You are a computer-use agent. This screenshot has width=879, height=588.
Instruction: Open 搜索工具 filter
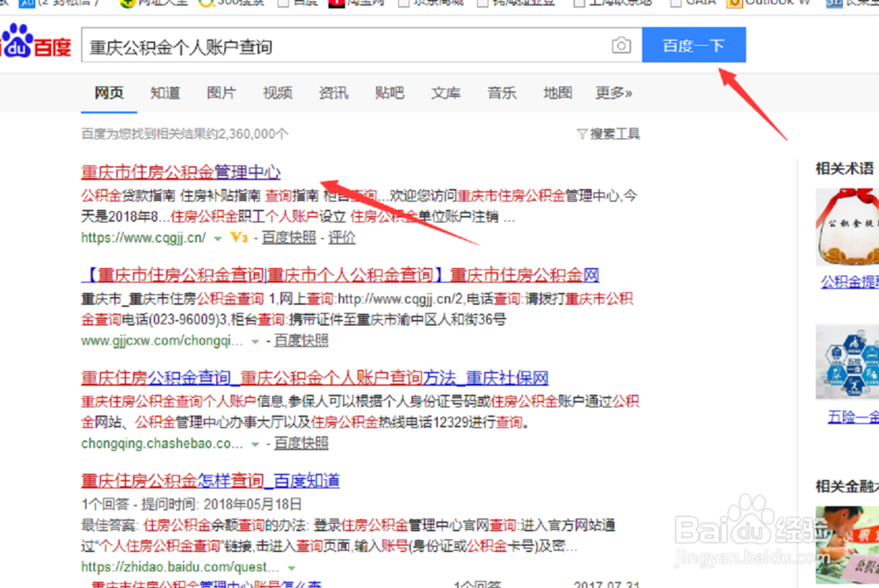[608, 134]
